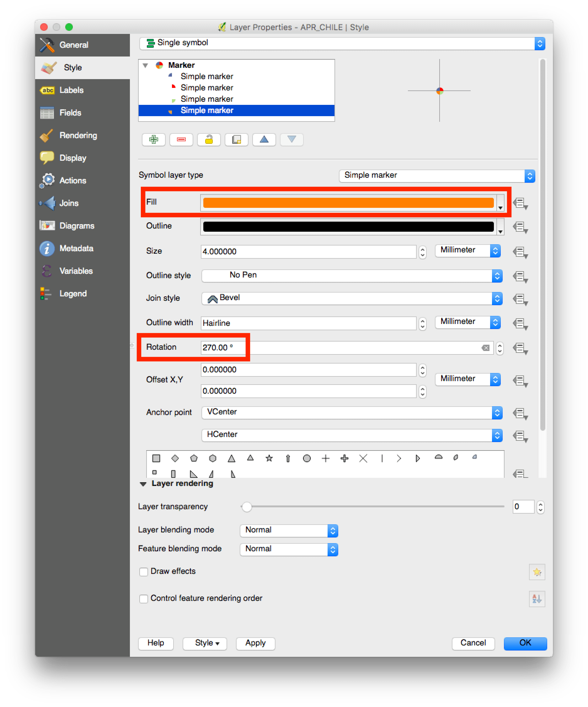The image size is (588, 707).
Task: Open the Style menu button
Action: point(205,643)
